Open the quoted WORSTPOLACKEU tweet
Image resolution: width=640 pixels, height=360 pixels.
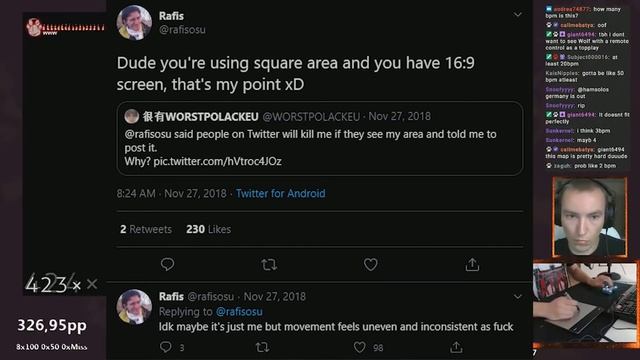(x=320, y=139)
